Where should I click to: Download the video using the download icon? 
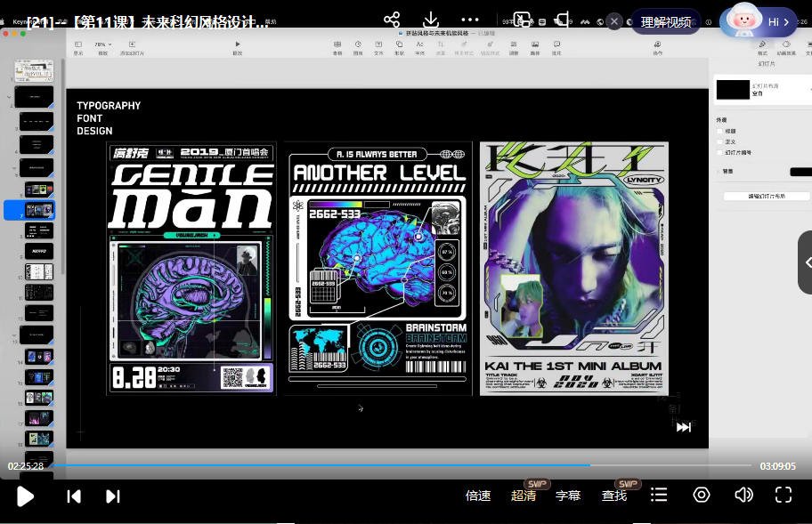point(431,20)
